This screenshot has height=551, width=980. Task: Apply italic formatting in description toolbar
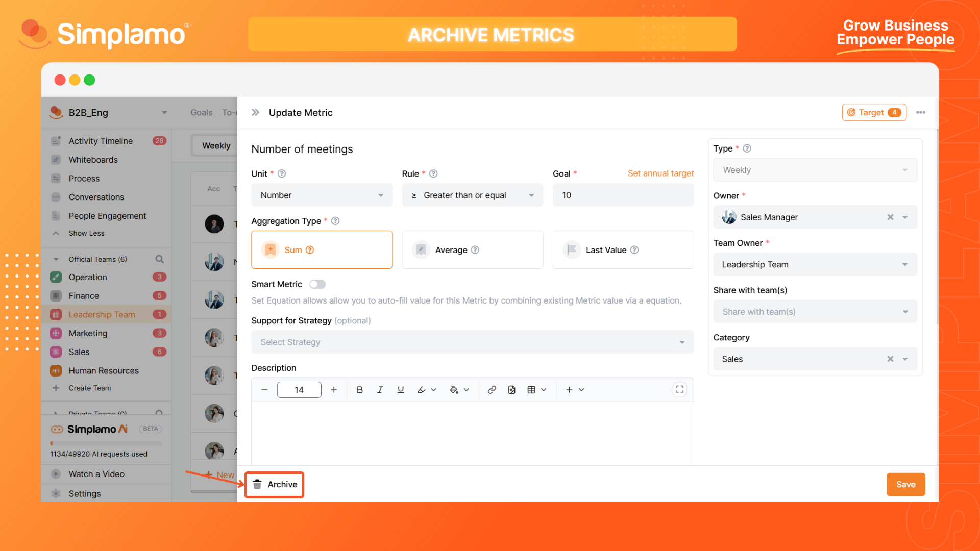pyautogui.click(x=380, y=390)
